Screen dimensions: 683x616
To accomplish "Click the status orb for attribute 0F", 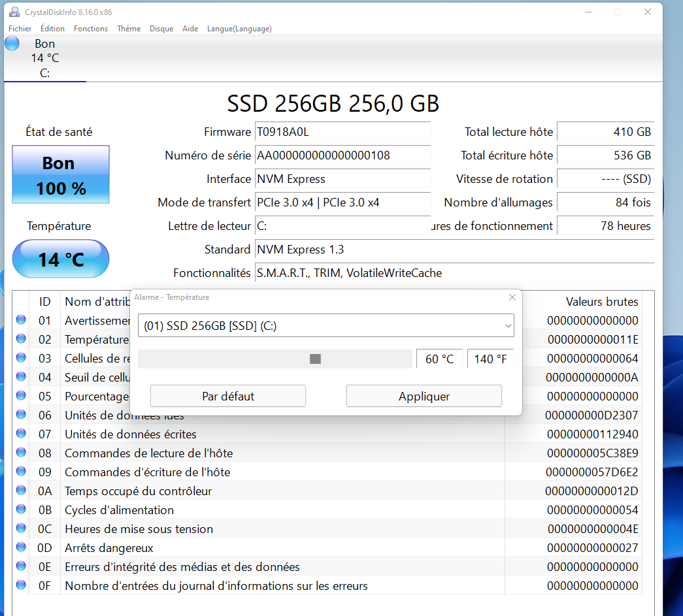I will pyautogui.click(x=21, y=585).
